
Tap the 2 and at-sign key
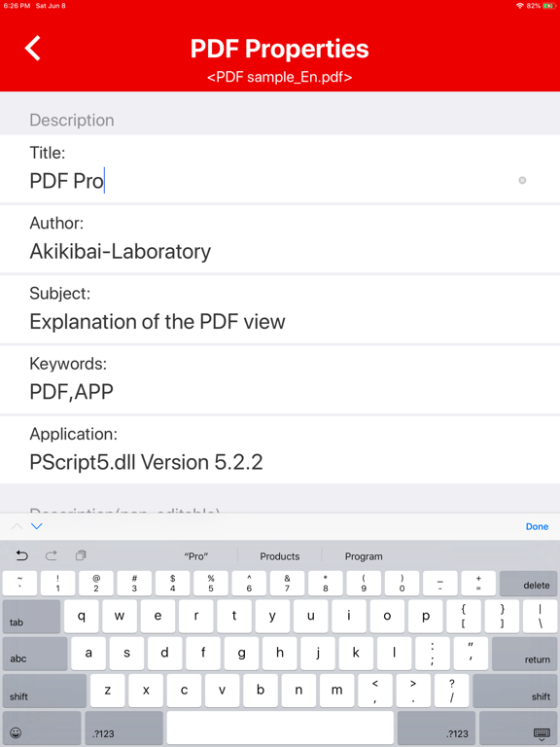point(96,584)
